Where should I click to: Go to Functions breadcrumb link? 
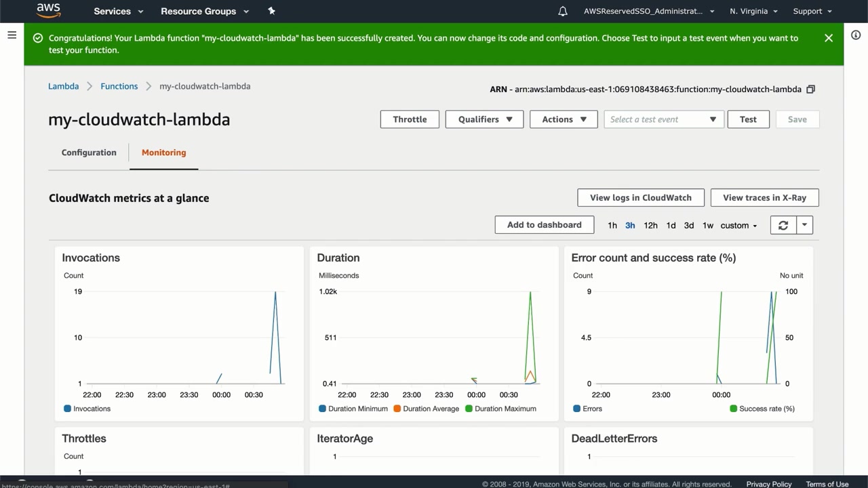coord(119,86)
